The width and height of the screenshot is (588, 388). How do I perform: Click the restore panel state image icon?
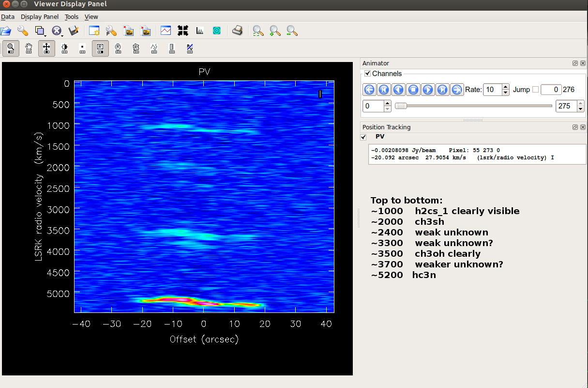145,31
